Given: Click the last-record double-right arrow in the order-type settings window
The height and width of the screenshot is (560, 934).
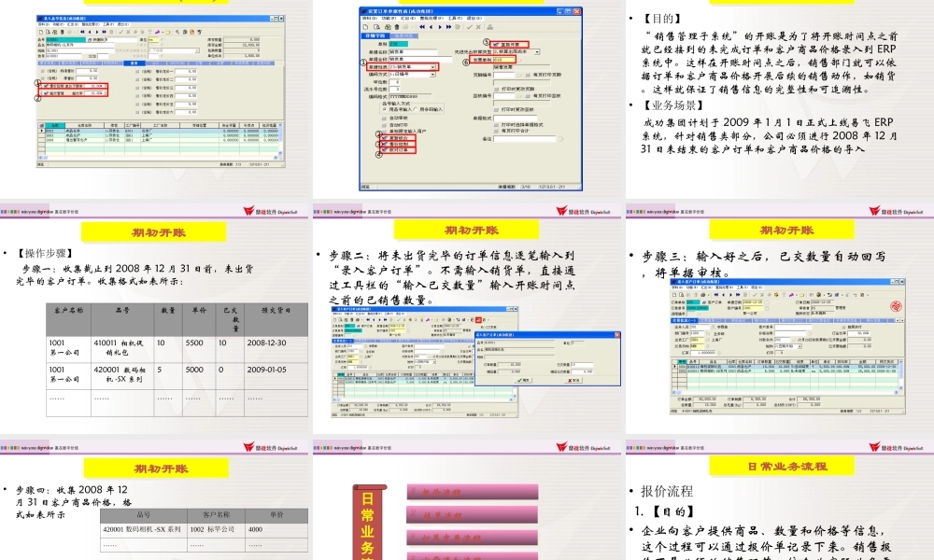Looking at the screenshot, I should 448,27.
